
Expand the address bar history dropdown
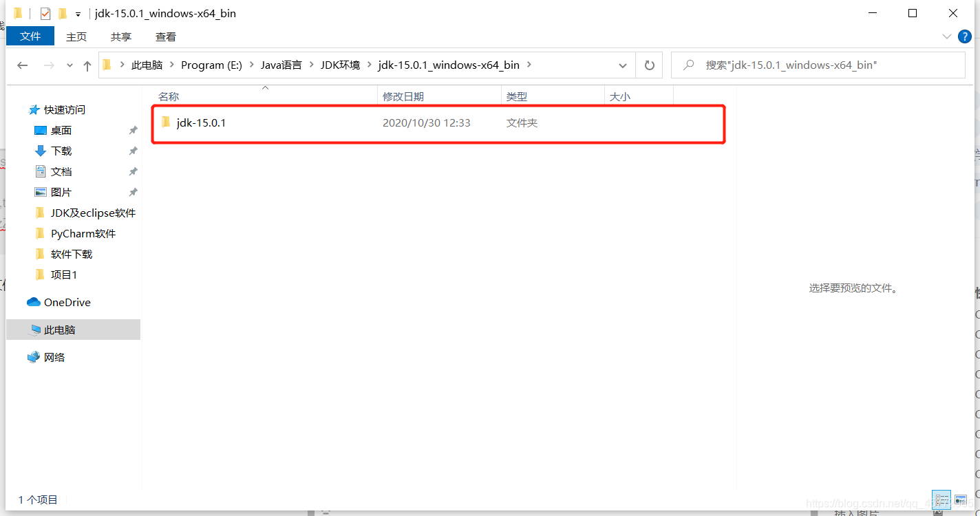[x=623, y=65]
